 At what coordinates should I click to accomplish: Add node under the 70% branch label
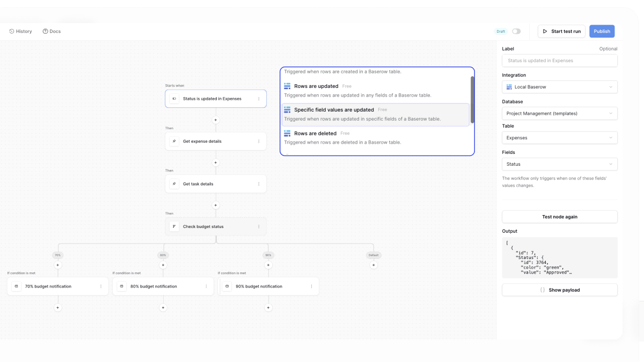click(58, 265)
